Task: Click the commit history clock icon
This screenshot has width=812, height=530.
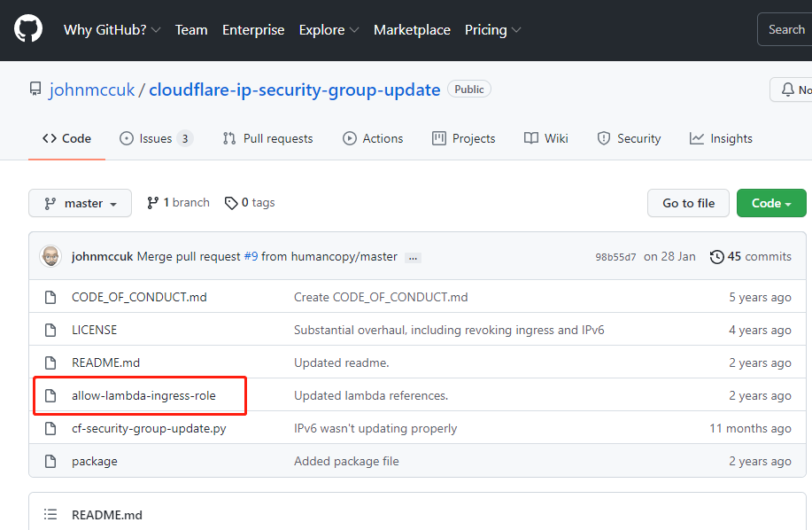Action: [715, 256]
